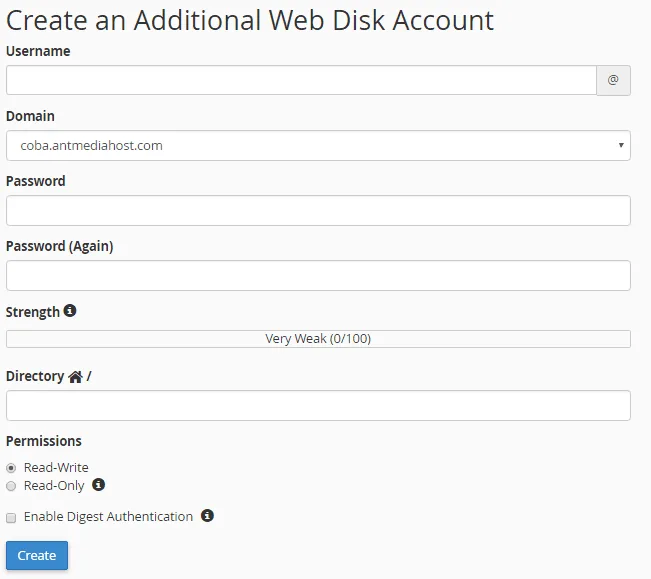Choose the Read-Only permission radio button
This screenshot has height=579, width=651.
(x=11, y=486)
